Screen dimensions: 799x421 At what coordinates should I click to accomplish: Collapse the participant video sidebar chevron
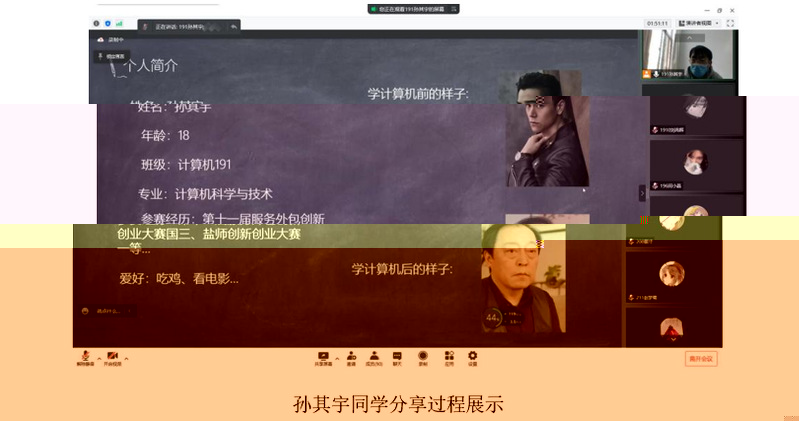pyautogui.click(x=643, y=193)
